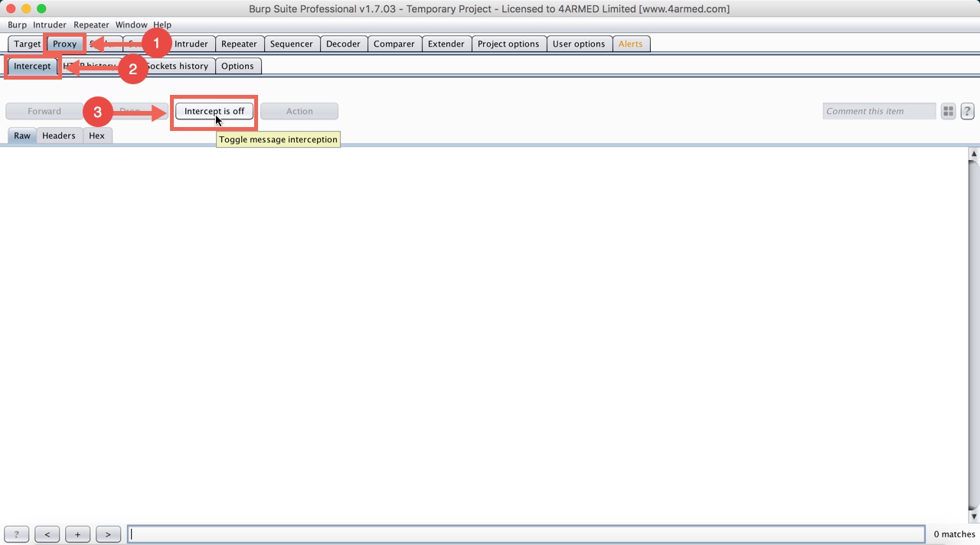
Task: Go to the Sequencer tab
Action: [x=292, y=44]
